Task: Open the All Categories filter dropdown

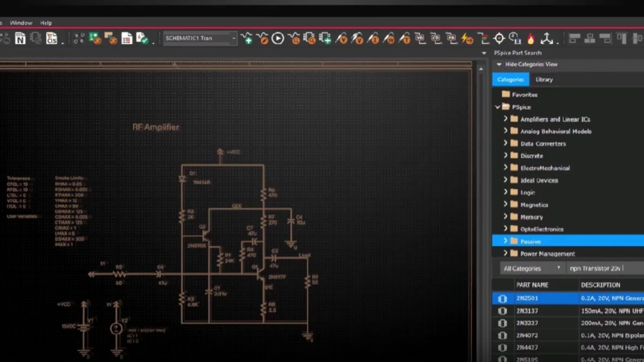Action: point(532,268)
